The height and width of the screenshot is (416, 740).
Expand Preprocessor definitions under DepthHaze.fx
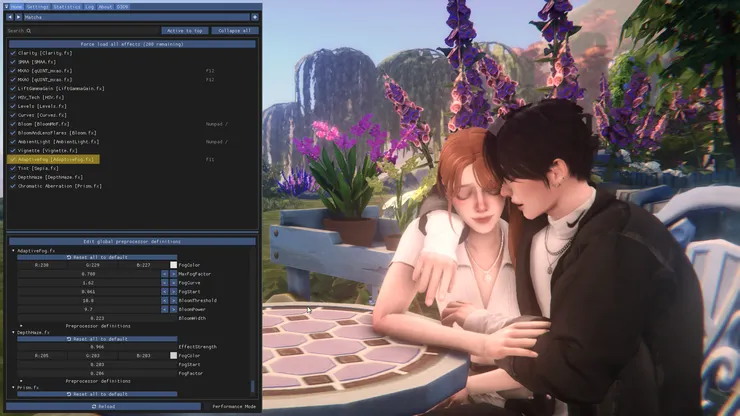[x=21, y=381]
